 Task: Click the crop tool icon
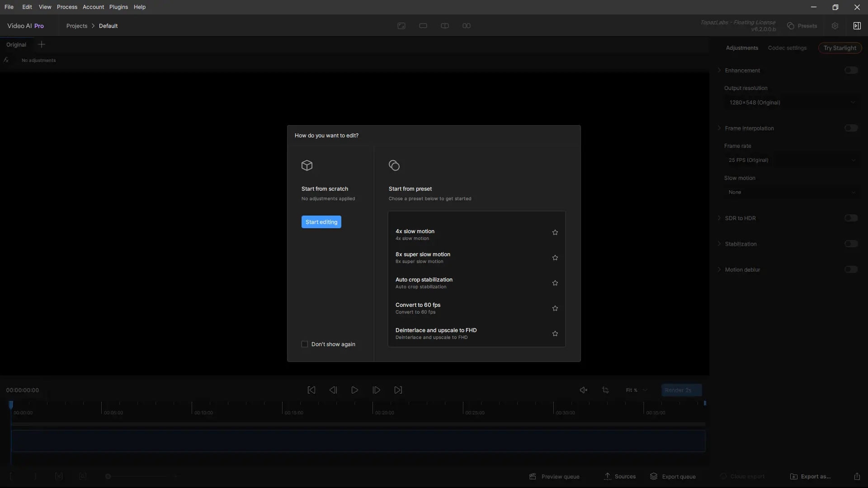click(x=605, y=390)
